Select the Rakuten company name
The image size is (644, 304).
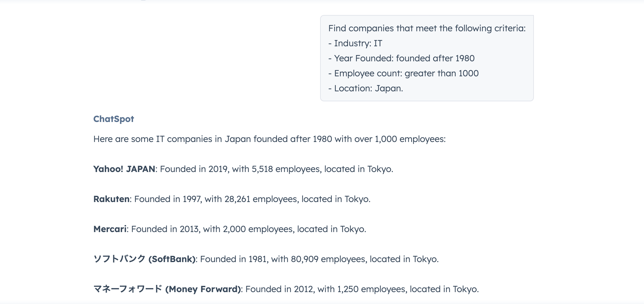[x=111, y=199]
